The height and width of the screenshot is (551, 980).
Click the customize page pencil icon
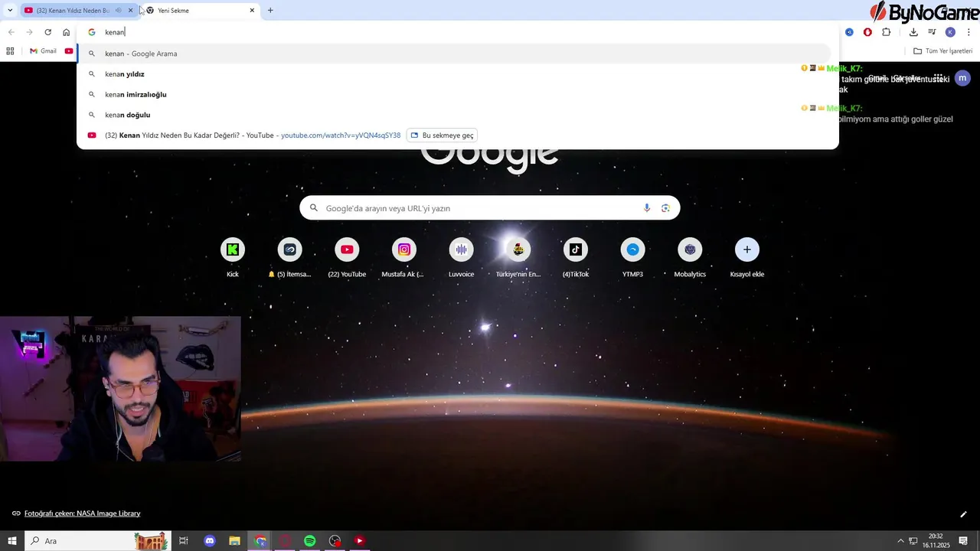point(963,514)
